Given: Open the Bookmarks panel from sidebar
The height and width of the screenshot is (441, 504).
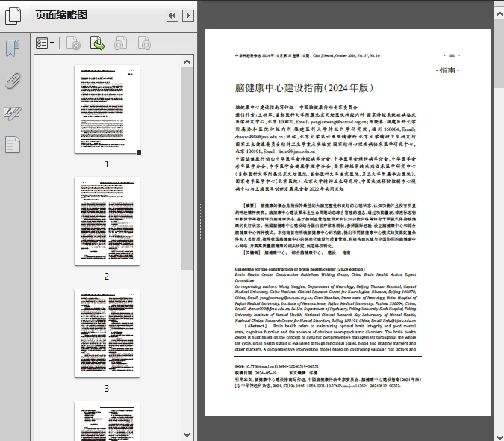Looking at the screenshot, I should point(13,49).
